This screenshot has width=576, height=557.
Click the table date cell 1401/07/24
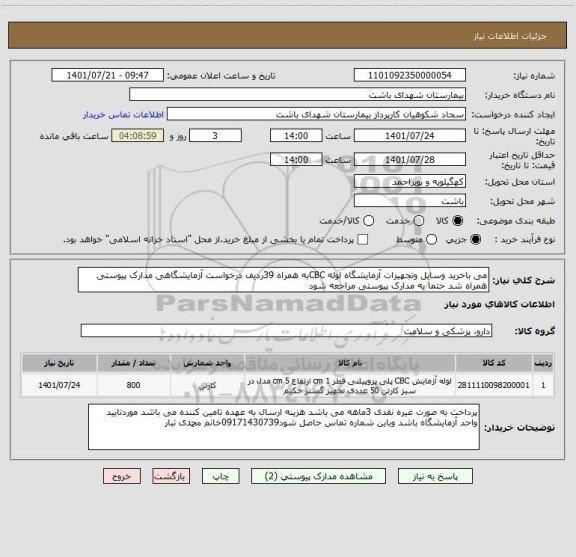pyautogui.click(x=59, y=385)
